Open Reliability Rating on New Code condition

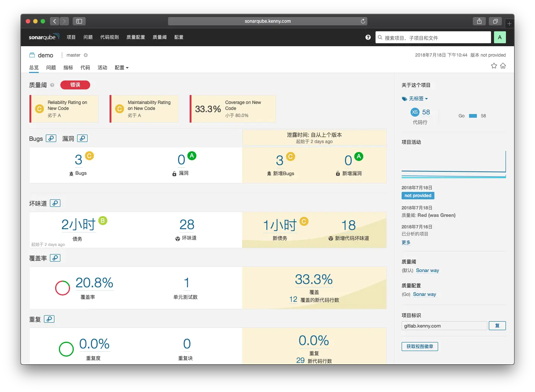coord(64,109)
